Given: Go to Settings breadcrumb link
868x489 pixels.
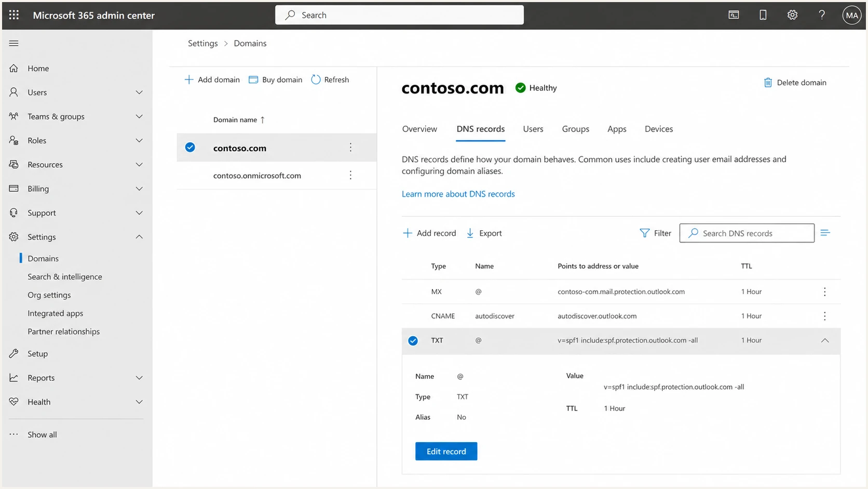Looking at the screenshot, I should (203, 43).
